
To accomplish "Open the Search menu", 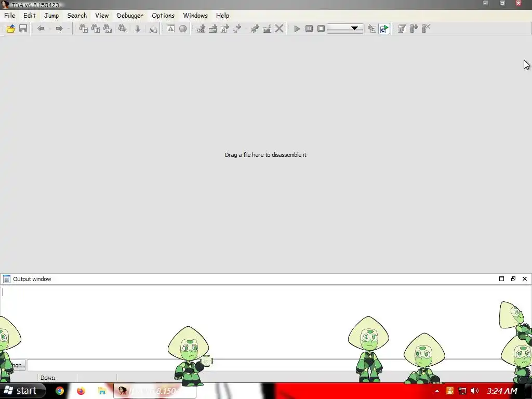I will (x=77, y=16).
